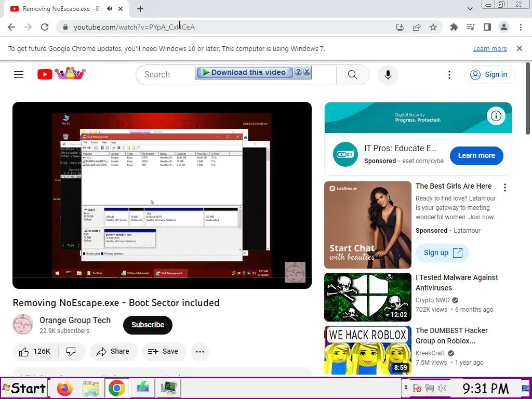Open Windows Explorer folder from taskbar
The height and width of the screenshot is (399, 532).
90,388
